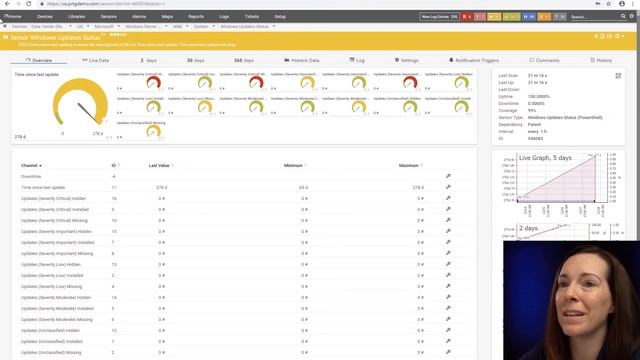Image resolution: width=640 pixels, height=360 pixels.
Task: Click the power icon next to search
Action: (x=631, y=16)
